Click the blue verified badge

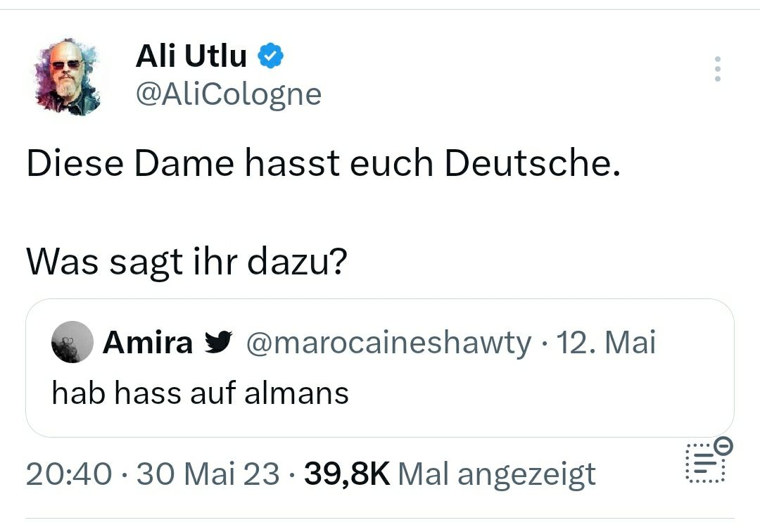pyautogui.click(x=270, y=56)
